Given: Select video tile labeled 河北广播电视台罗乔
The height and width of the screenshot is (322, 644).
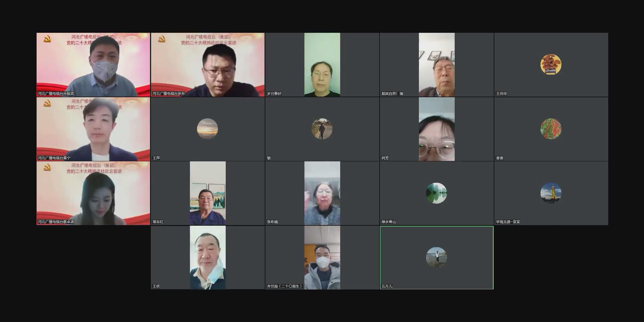Looking at the screenshot, I should coord(208,65).
